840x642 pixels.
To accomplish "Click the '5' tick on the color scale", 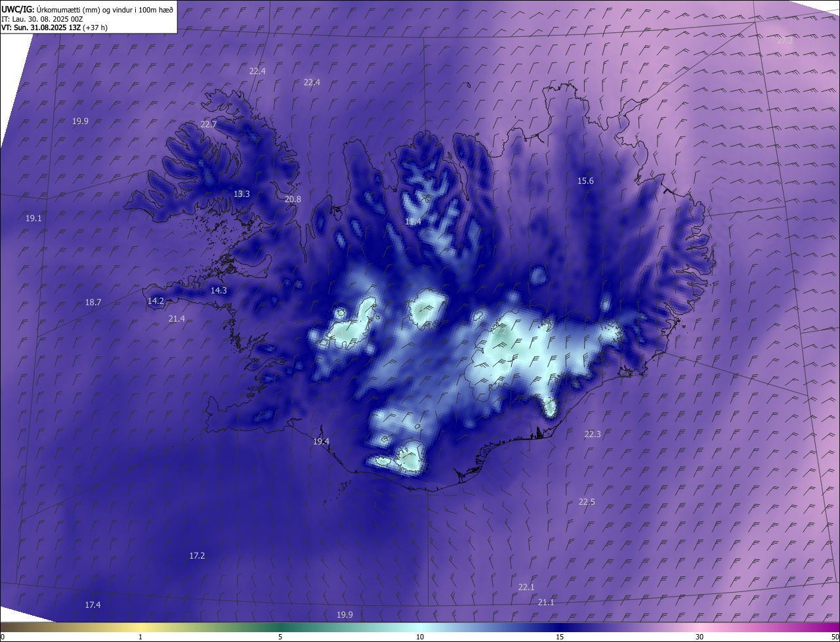I will [280, 637].
